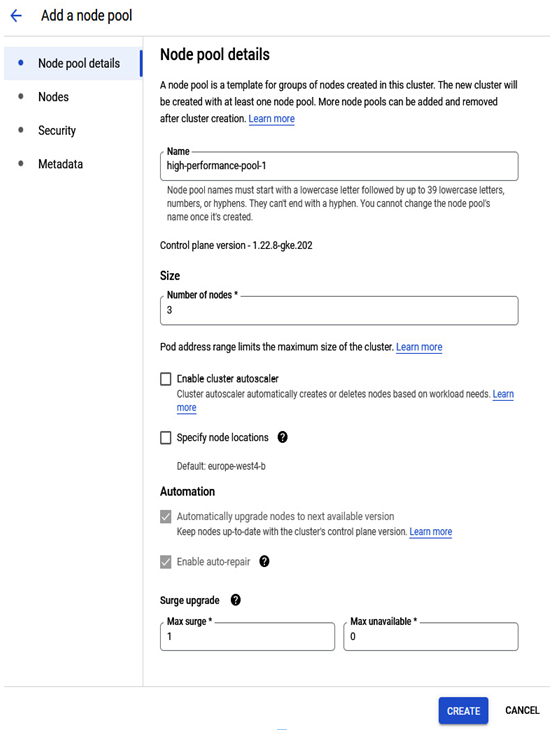Screen dimensions: 555x730
Task: Click into the node pool Name field
Action: coord(339,166)
